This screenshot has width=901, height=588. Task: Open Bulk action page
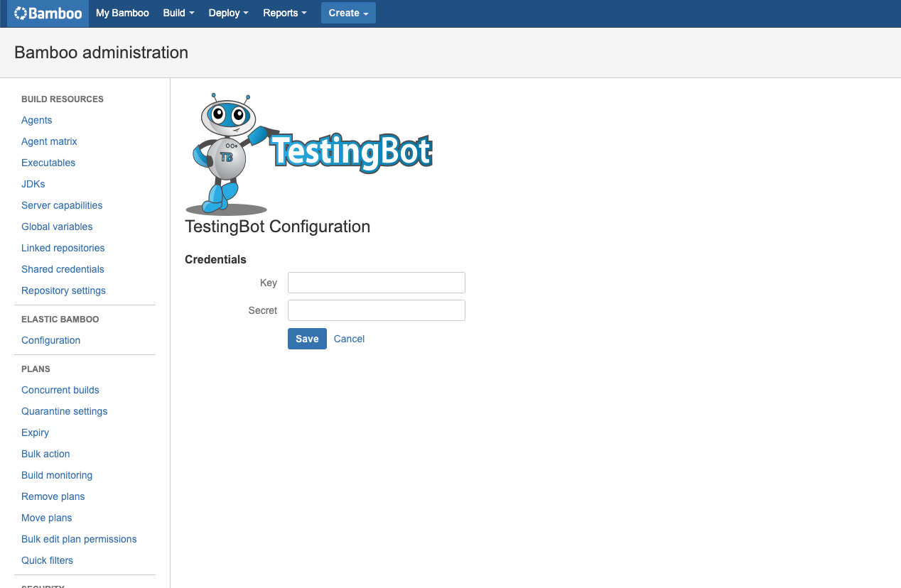45,454
